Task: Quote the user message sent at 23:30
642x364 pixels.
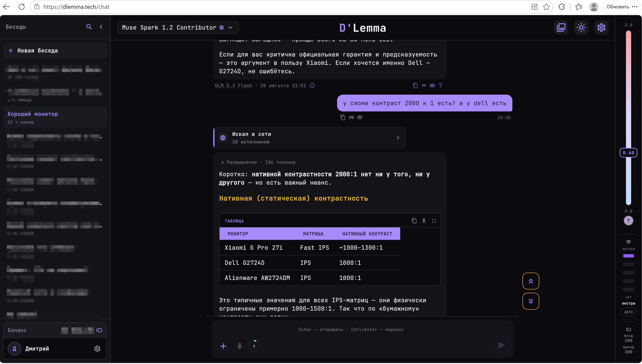Action: pos(351,117)
